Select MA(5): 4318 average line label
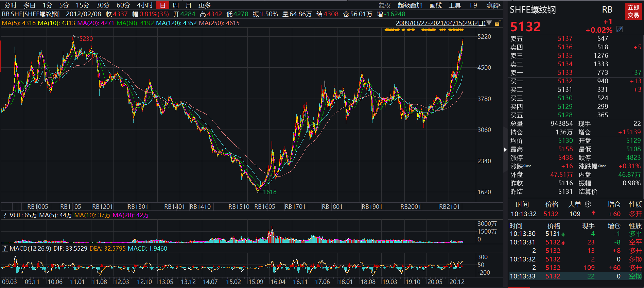The height and width of the screenshot is (288, 644). point(19,23)
